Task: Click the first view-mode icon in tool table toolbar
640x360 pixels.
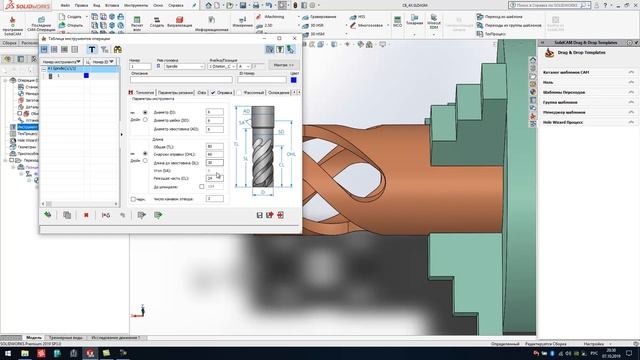Action: [44, 49]
